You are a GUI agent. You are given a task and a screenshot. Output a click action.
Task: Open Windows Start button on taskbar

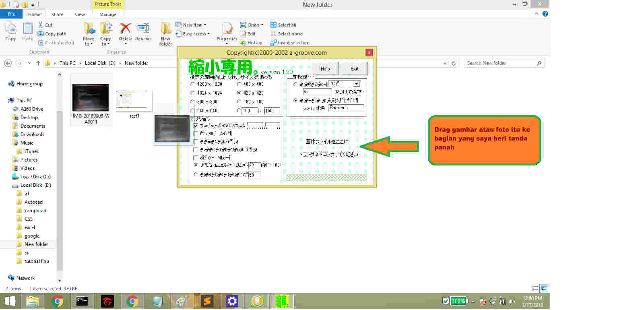click(x=10, y=301)
